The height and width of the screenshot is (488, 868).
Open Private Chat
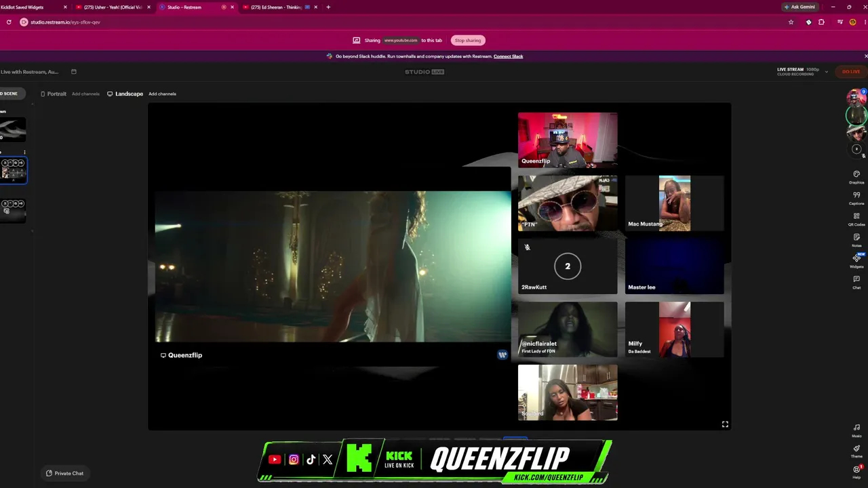coord(65,473)
